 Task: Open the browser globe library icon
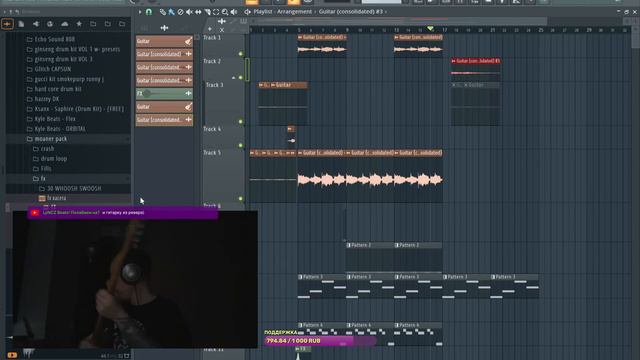click(50, 24)
